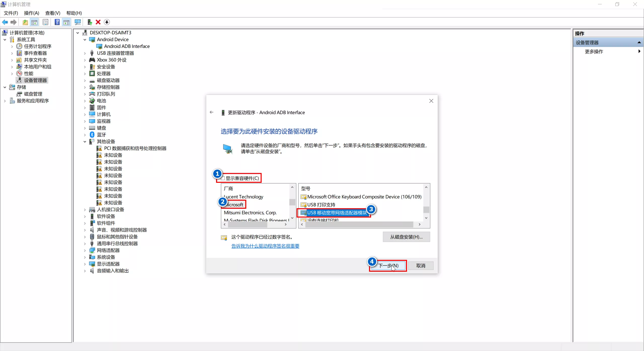Click the black down-arrow disable device icon
Screen dimensions: 644x351
(x=107, y=22)
